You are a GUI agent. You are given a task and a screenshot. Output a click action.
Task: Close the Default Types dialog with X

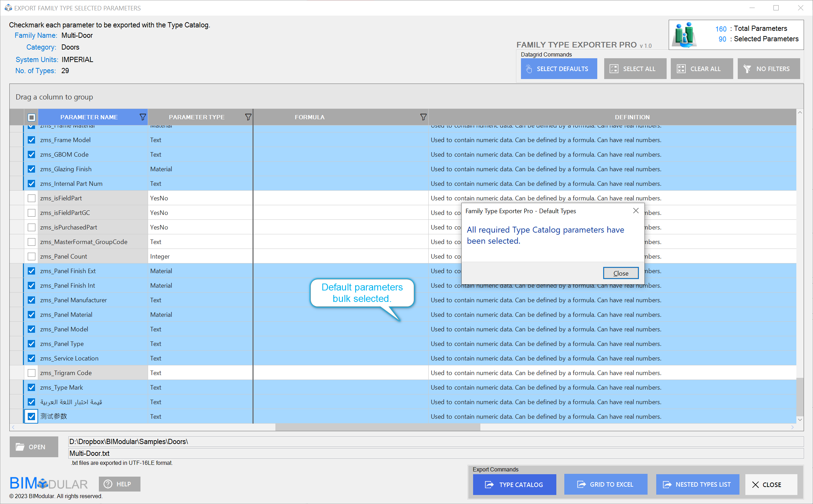tap(636, 211)
